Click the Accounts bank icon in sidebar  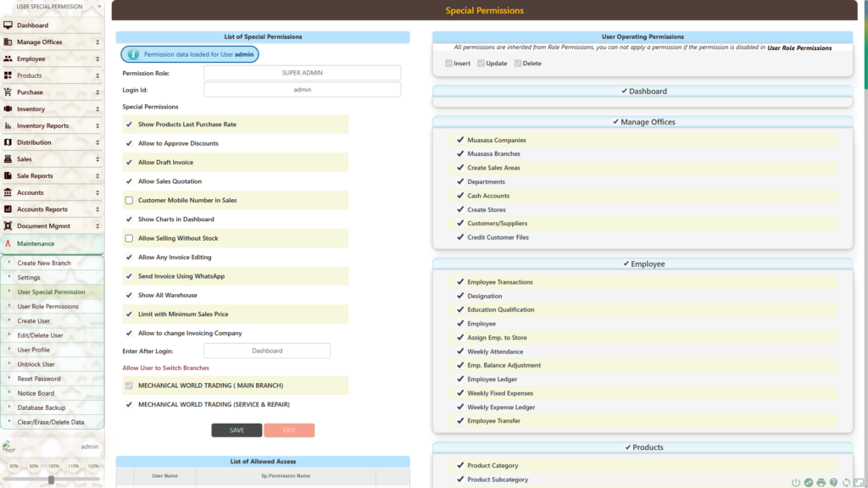tap(8, 192)
